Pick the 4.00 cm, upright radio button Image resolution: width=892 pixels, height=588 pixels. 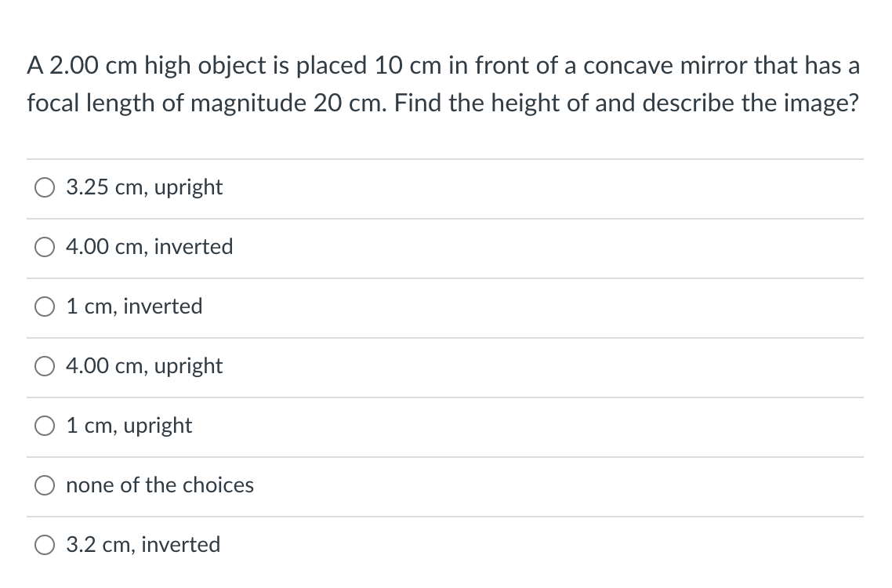44,367
